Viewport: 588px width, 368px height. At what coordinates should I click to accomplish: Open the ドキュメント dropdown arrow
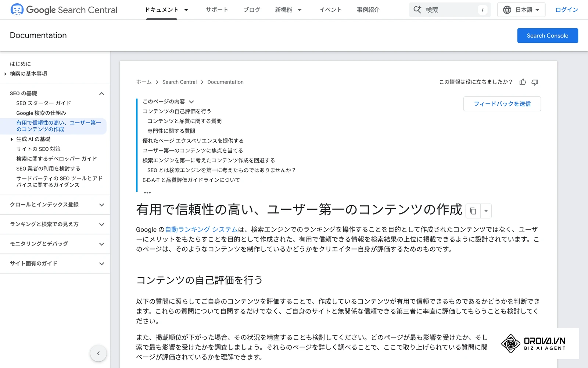[186, 10]
